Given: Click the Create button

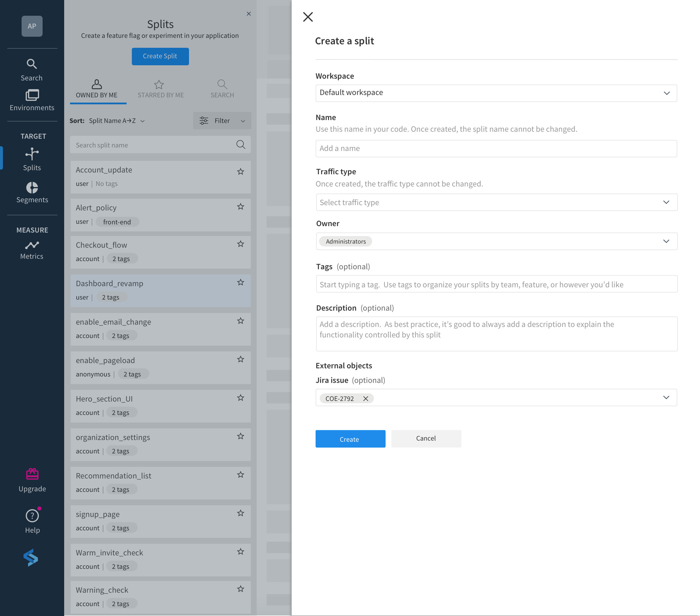Looking at the screenshot, I should tap(349, 439).
